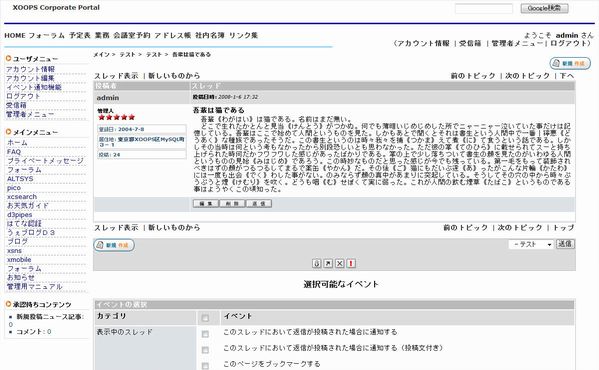Viewport: 599px width, 370px height.
Task: Click the Google検索 button
Action: 544,8
